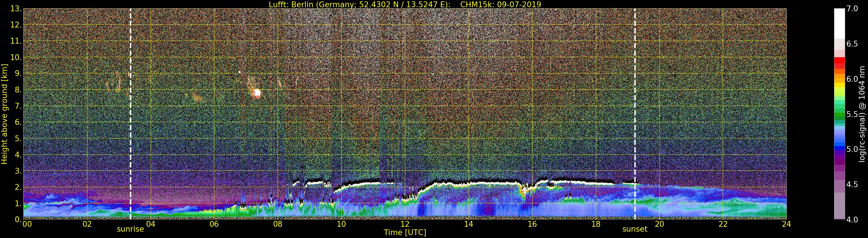Click the y-axis tick label '11.'
This screenshot has width=868, height=238.
tap(16, 41)
